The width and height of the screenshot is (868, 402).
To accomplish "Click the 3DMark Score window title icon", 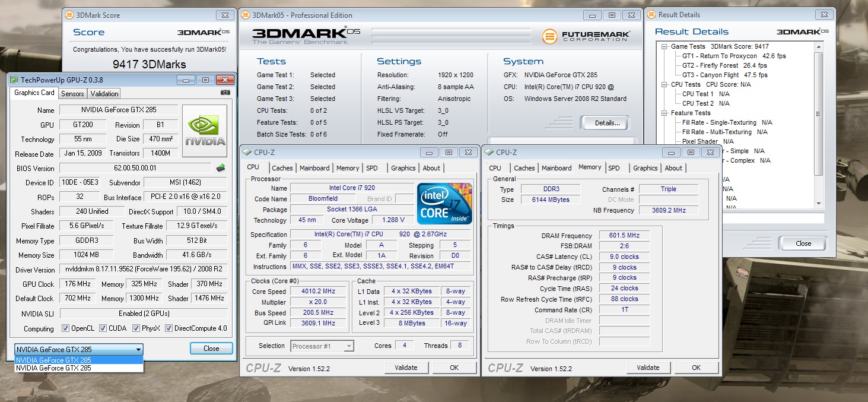I will tap(70, 15).
